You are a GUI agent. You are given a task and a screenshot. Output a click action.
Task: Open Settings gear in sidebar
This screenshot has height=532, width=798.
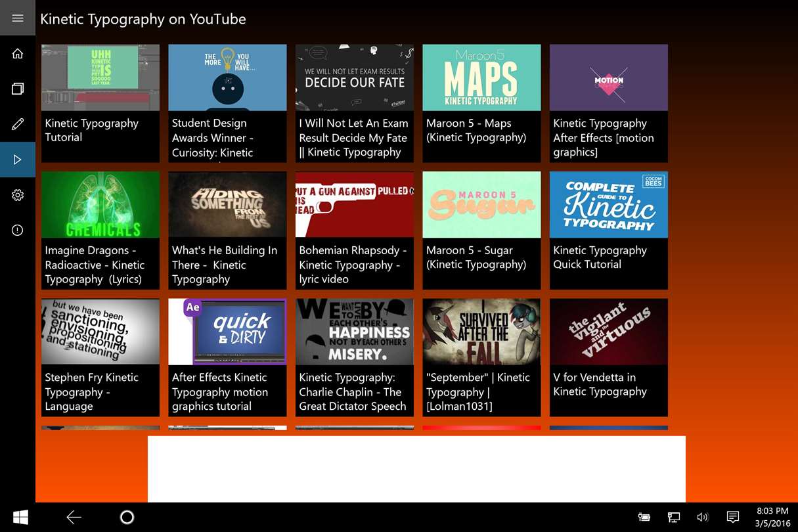tap(18, 195)
